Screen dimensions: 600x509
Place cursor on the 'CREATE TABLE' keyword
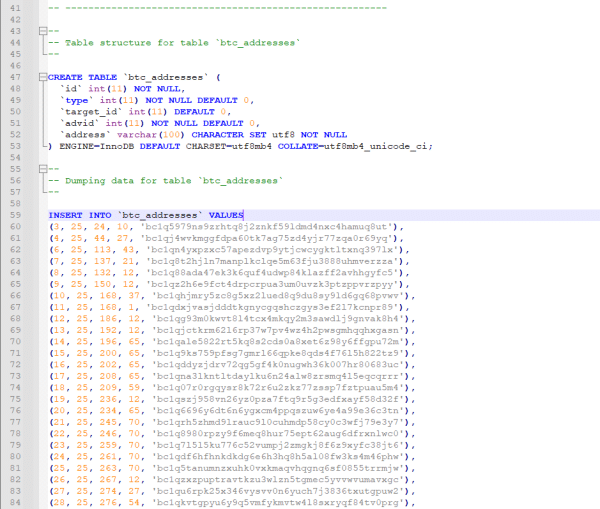pos(80,77)
